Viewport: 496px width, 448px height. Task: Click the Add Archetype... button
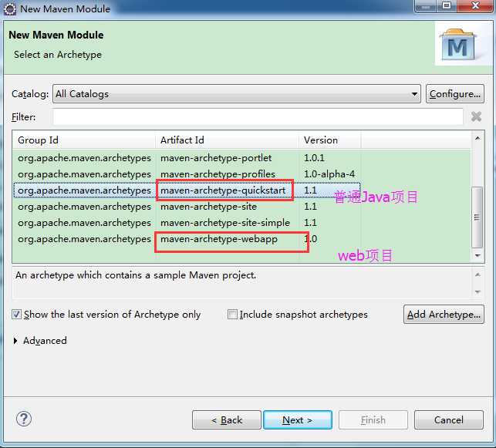tap(444, 315)
